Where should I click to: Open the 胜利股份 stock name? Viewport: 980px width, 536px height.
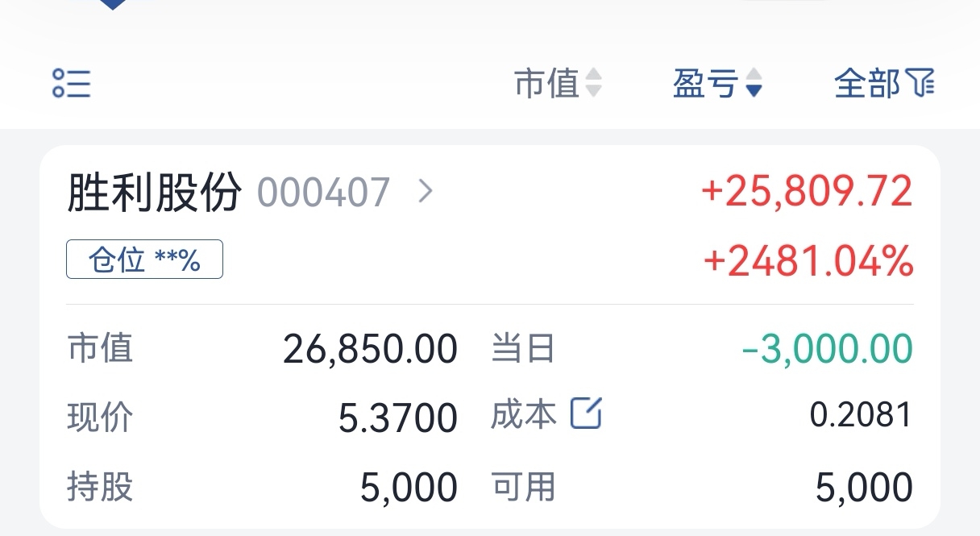coord(154,192)
